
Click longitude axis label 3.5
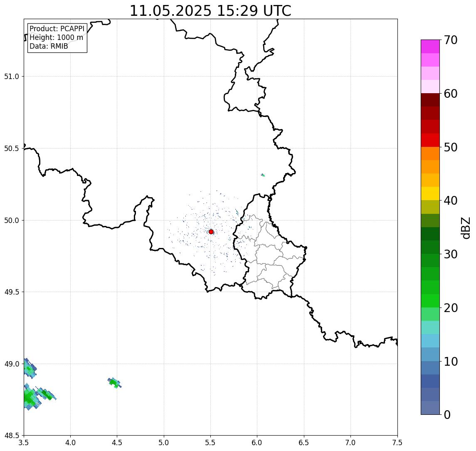(24, 443)
